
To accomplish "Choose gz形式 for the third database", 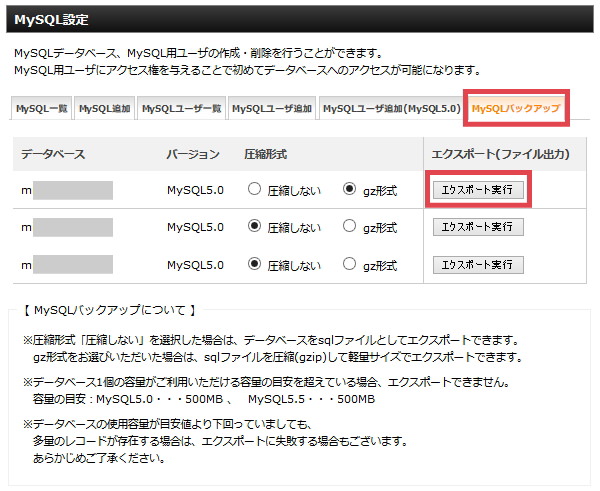I will pos(349,264).
